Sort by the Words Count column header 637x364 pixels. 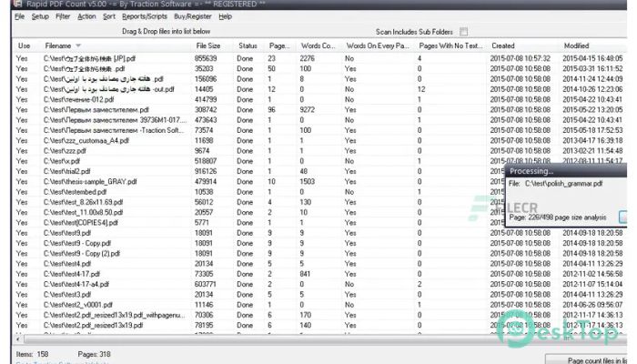(318, 45)
